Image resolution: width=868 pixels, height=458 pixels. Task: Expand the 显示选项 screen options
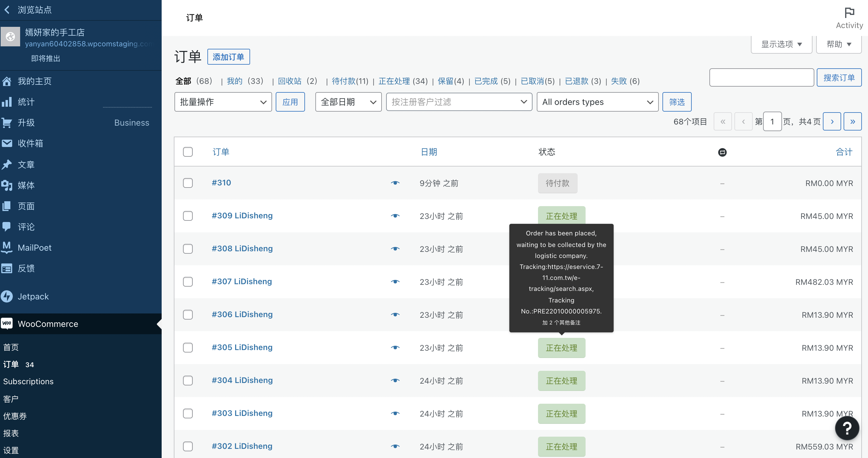(781, 44)
